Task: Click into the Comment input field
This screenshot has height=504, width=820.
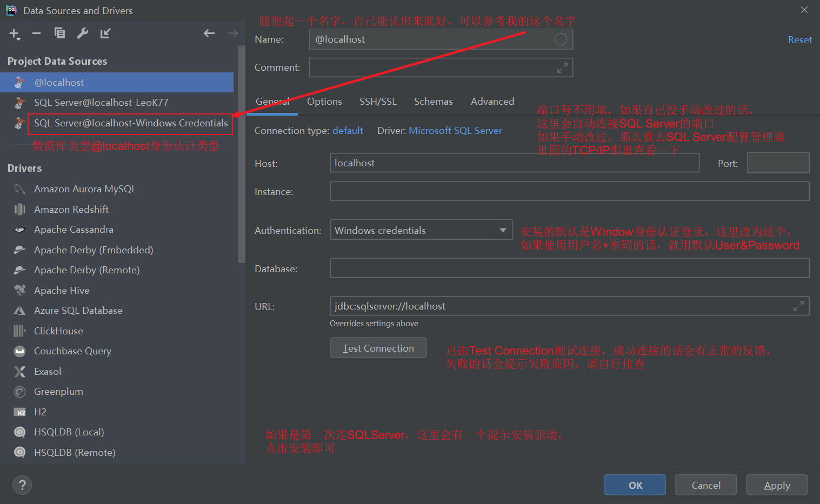Action: tap(441, 68)
